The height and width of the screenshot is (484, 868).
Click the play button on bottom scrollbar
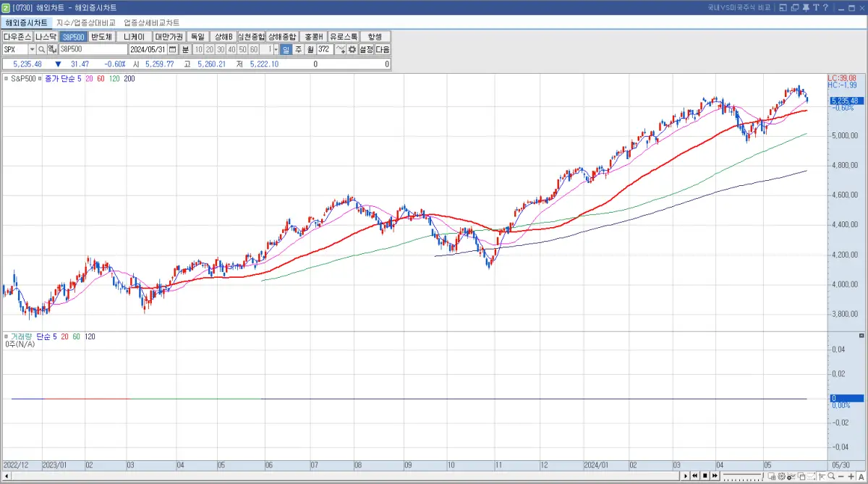686,476
